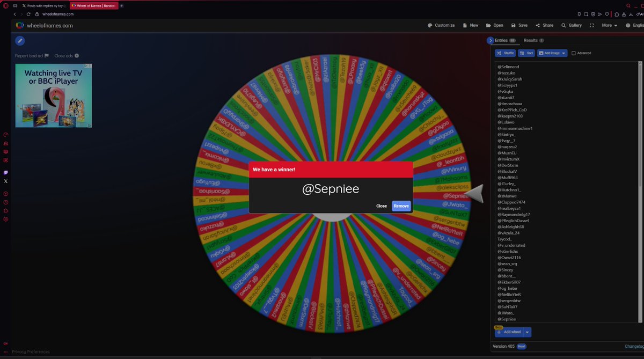644x359 pixels.
Task: Click the padlock site info icon
Action: [x=37, y=14]
